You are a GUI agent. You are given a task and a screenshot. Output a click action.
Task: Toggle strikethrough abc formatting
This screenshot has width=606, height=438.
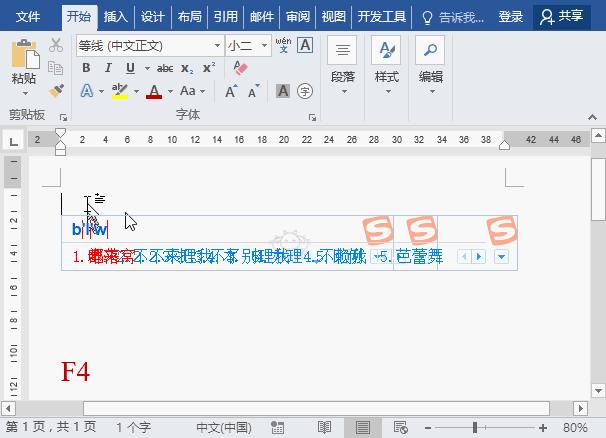pos(165,68)
